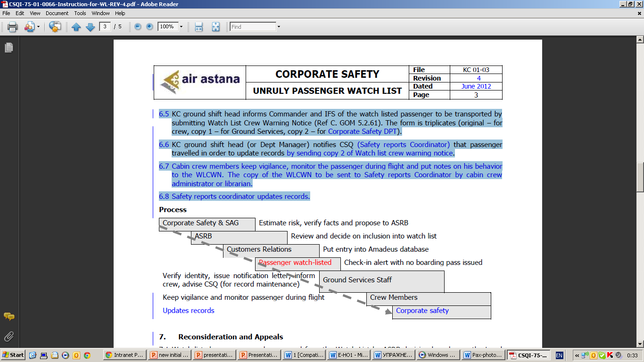
Task: Click the network connection tray icon
Action: [x=585, y=355]
